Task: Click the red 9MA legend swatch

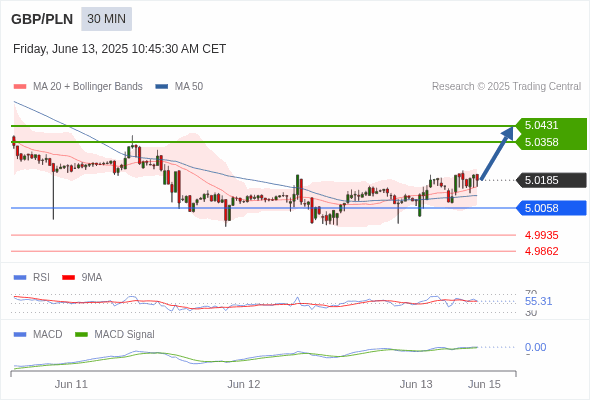Action: pyautogui.click(x=68, y=278)
